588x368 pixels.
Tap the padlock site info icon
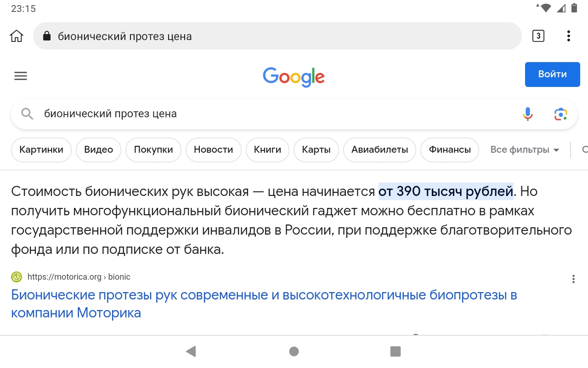[x=46, y=36]
